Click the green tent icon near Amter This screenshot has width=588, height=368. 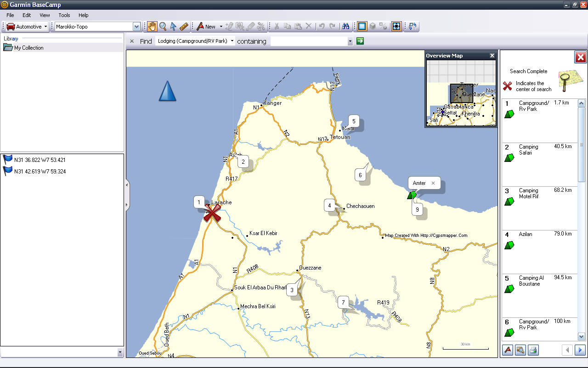pyautogui.click(x=412, y=195)
